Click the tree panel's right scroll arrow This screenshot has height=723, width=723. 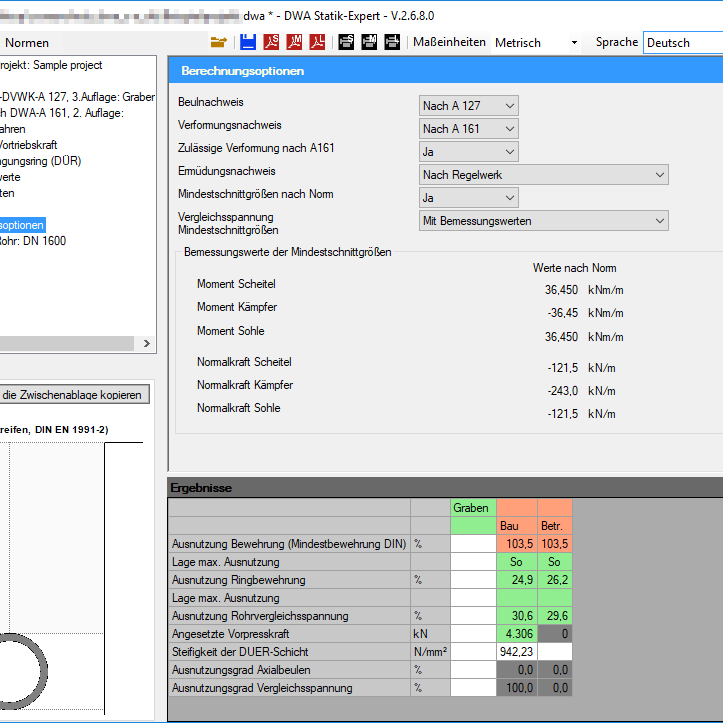coord(146,344)
